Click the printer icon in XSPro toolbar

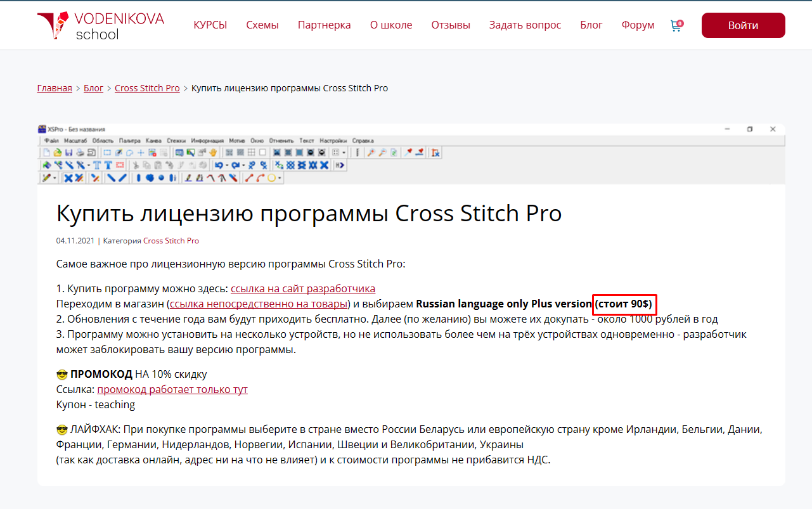pyautogui.click(x=80, y=153)
